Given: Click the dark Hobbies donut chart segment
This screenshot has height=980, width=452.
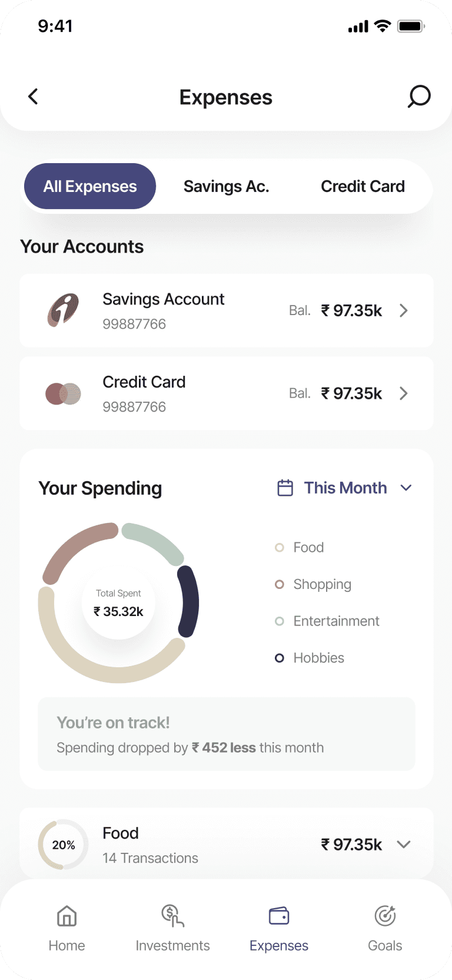Looking at the screenshot, I should (x=190, y=601).
